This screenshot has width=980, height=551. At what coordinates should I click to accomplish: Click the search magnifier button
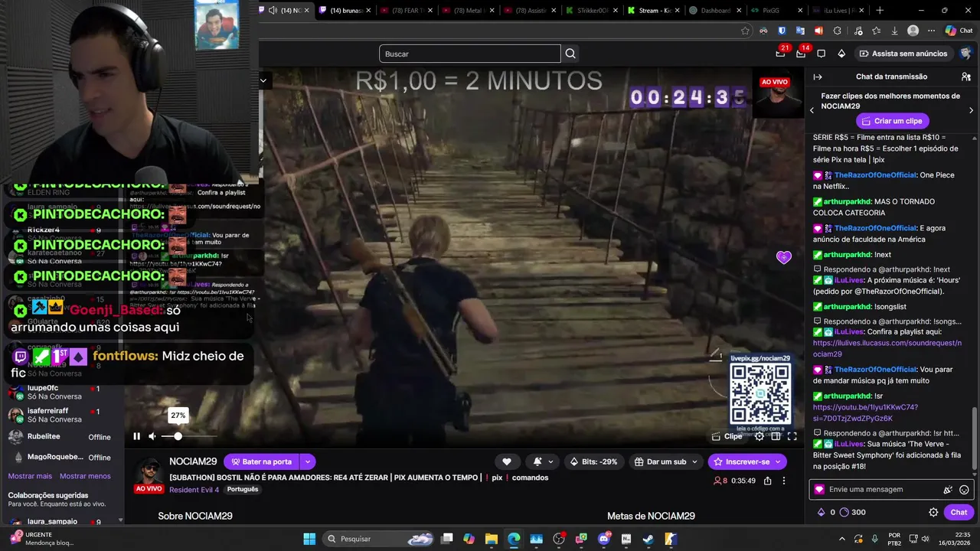pos(570,54)
